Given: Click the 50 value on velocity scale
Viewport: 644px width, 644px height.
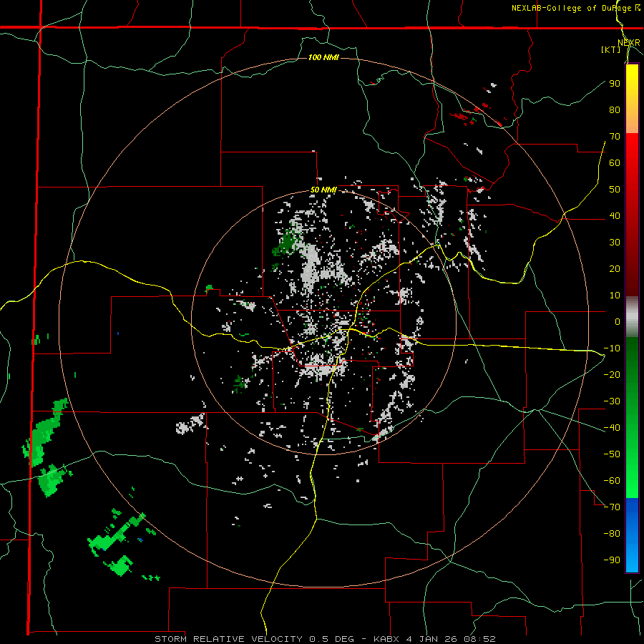Looking at the screenshot, I should point(615,190).
